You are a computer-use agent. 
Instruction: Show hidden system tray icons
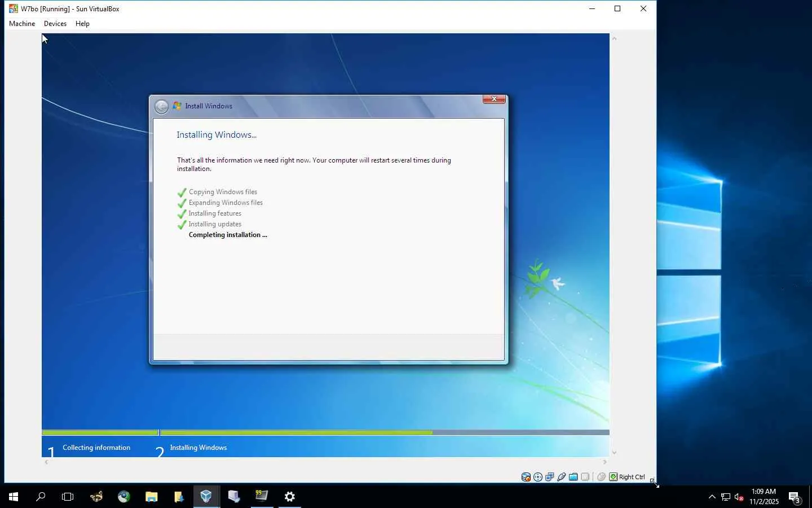tap(712, 497)
